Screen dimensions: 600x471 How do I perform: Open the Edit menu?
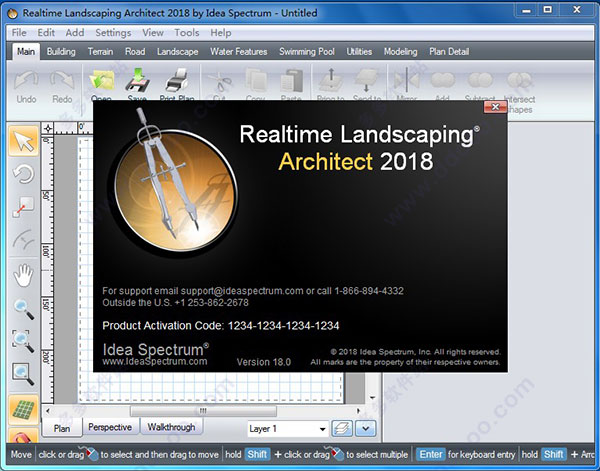click(46, 33)
